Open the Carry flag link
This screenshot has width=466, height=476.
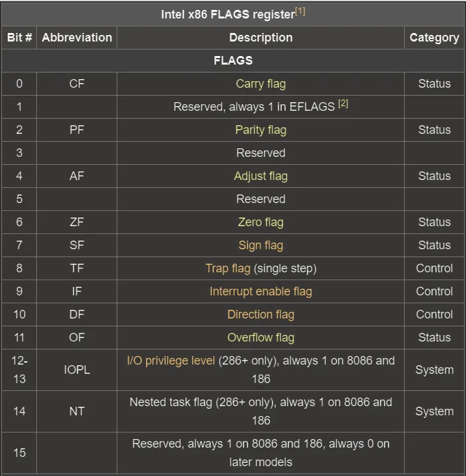pos(261,84)
